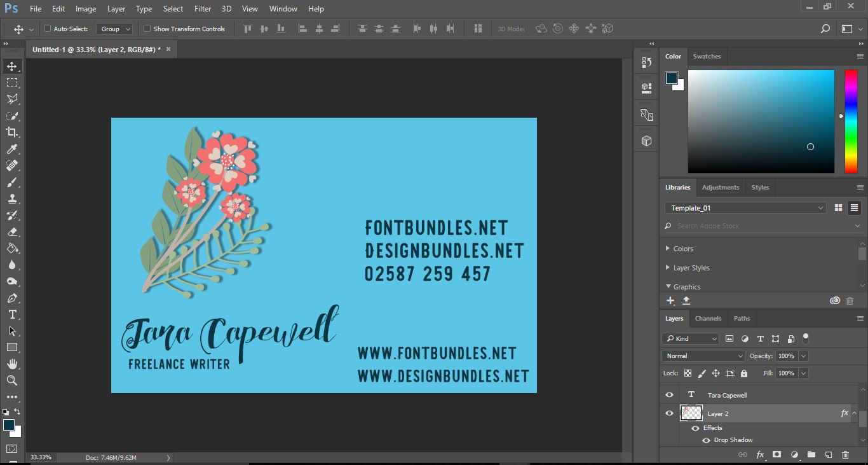Screen dimensions: 868x465
Task: Lock all layer attributes
Action: click(x=744, y=373)
